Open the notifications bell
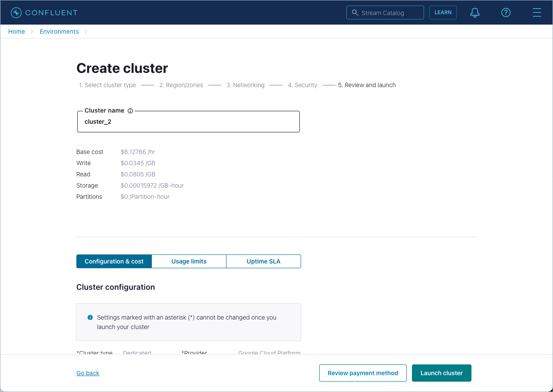The width and height of the screenshot is (553, 392). pyautogui.click(x=474, y=13)
